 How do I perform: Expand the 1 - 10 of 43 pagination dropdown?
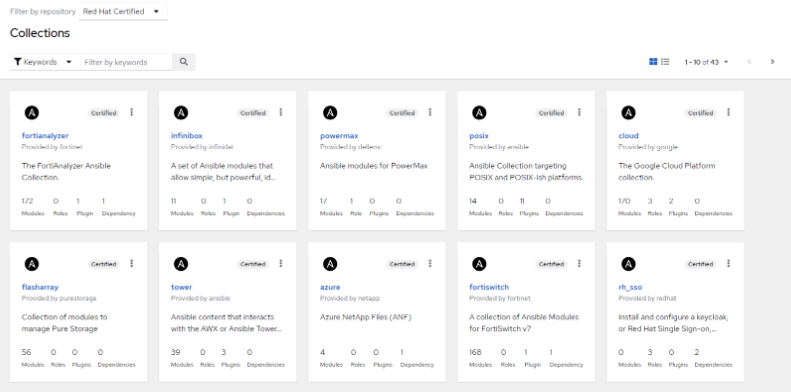pyautogui.click(x=706, y=62)
